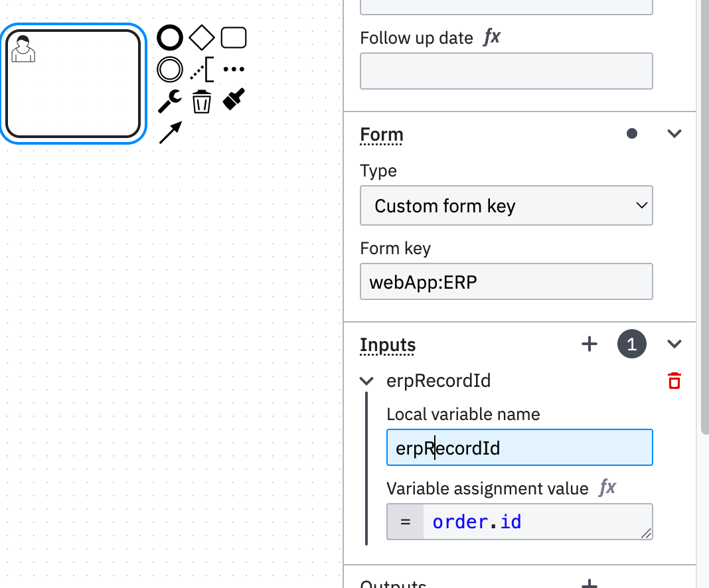Toggle FEEL on Follow up date
This screenshot has height=588, width=709.
(492, 37)
